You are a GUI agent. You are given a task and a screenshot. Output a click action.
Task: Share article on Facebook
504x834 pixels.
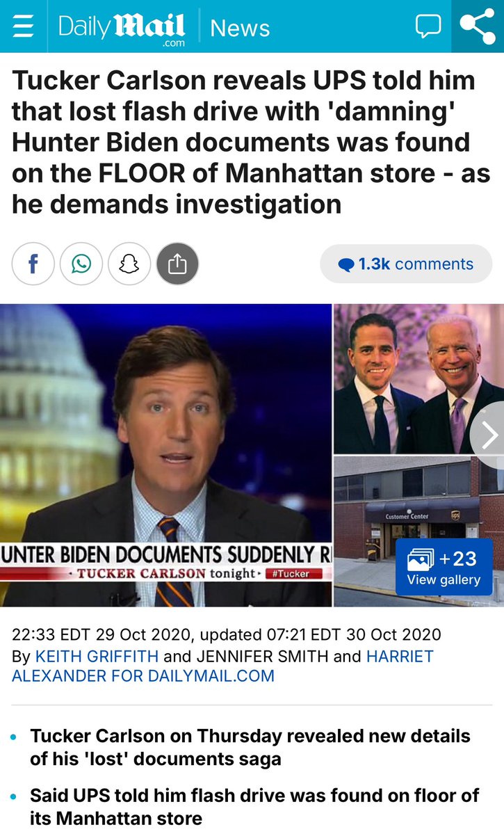tap(33, 264)
